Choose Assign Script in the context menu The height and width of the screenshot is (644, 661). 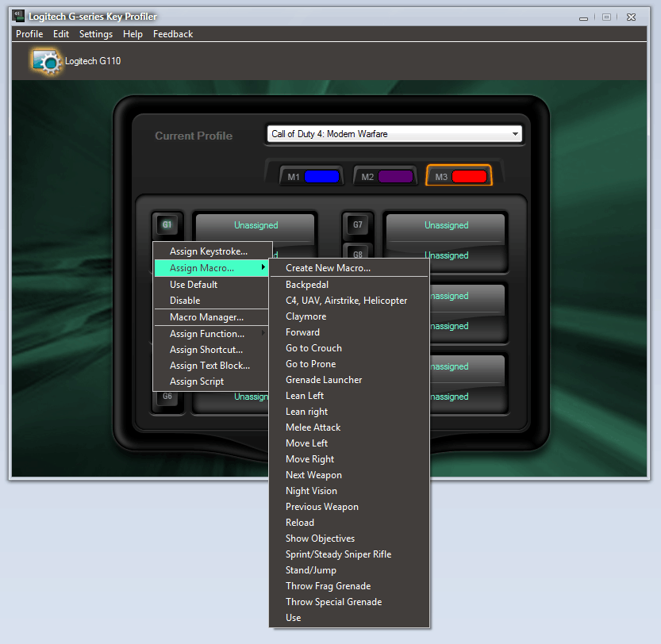211,381
